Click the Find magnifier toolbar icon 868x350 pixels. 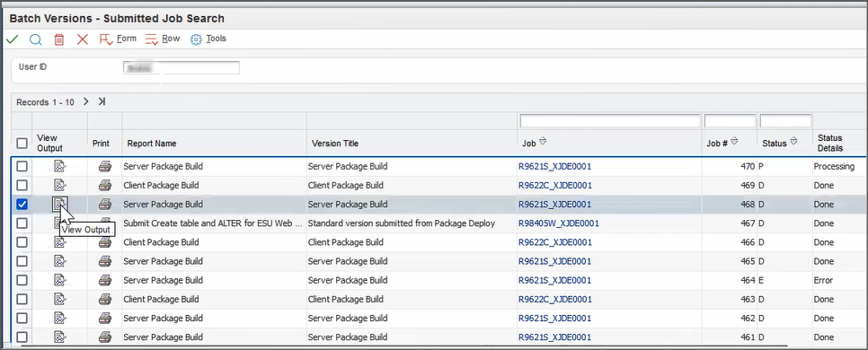tap(36, 39)
